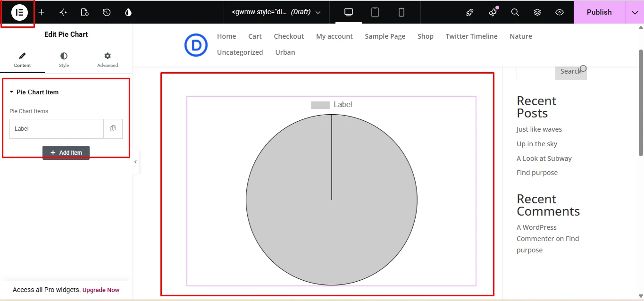Open the Elementor AI sparkle icon
644x301 pixels.
pyautogui.click(x=63, y=12)
